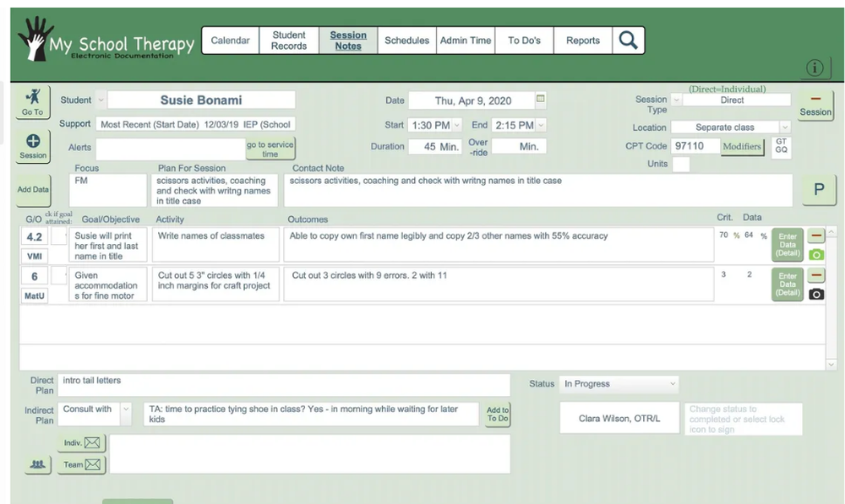Open the Reports tab
This screenshot has height=504, width=845.
583,41
